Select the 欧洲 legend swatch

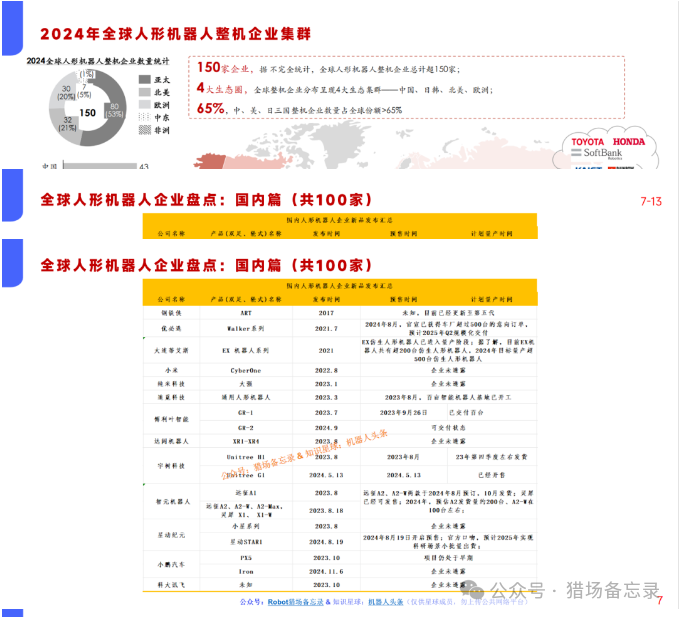pos(145,105)
